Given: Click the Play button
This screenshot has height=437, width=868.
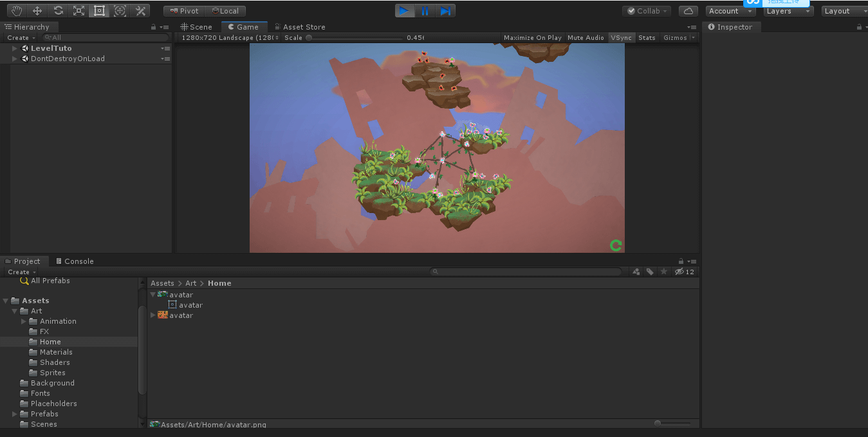Looking at the screenshot, I should tap(405, 11).
